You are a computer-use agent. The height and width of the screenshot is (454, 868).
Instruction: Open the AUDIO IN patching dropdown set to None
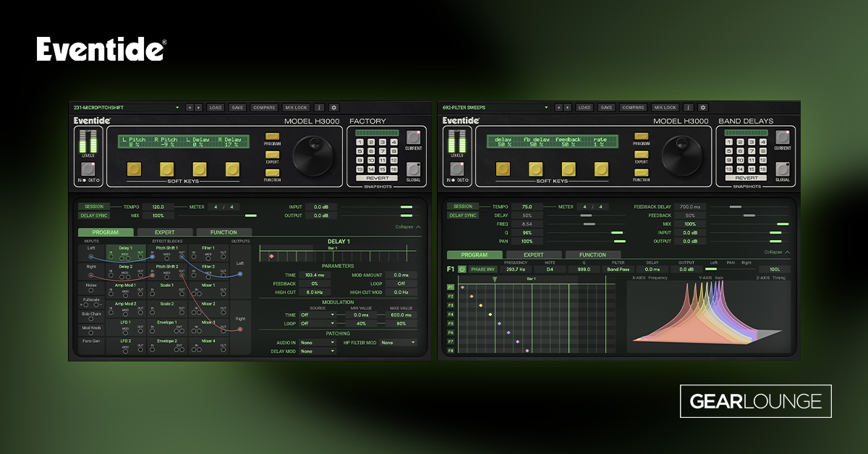tap(317, 341)
